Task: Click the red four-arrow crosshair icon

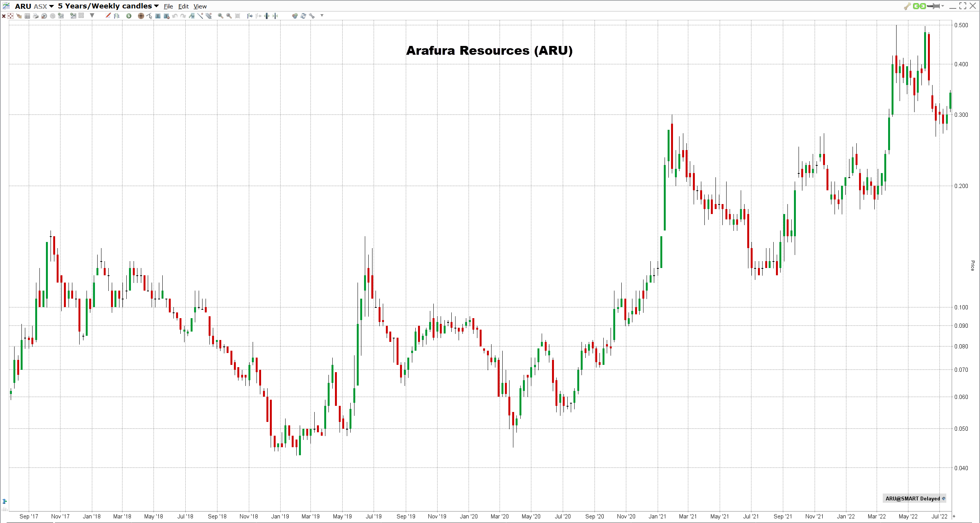Action: [x=11, y=16]
